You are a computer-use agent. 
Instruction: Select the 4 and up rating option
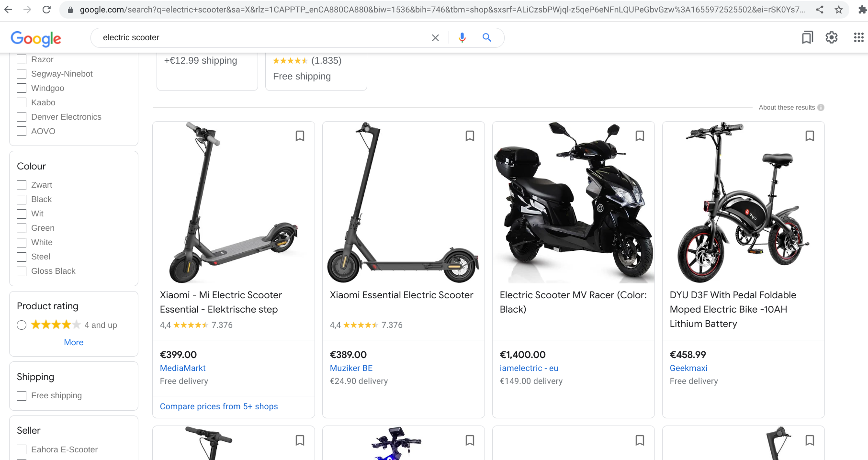tap(22, 325)
